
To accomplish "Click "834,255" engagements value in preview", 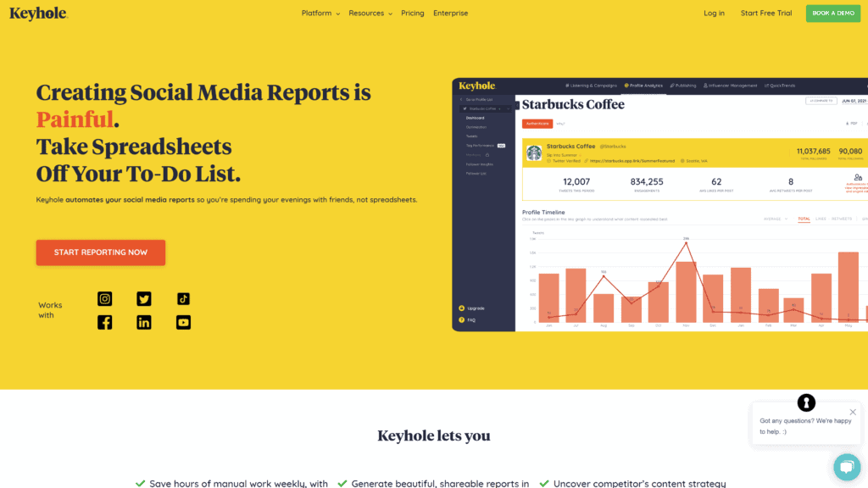I will pos(647,181).
